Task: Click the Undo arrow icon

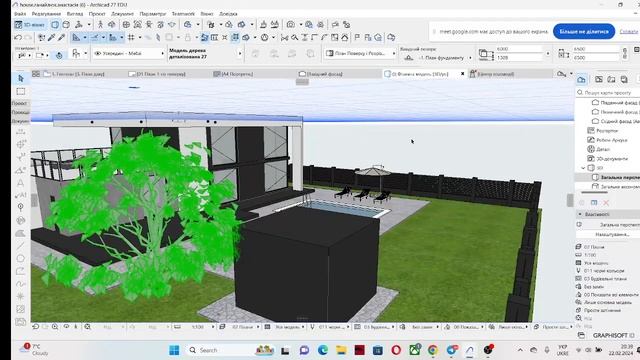Action: [x=18, y=38]
